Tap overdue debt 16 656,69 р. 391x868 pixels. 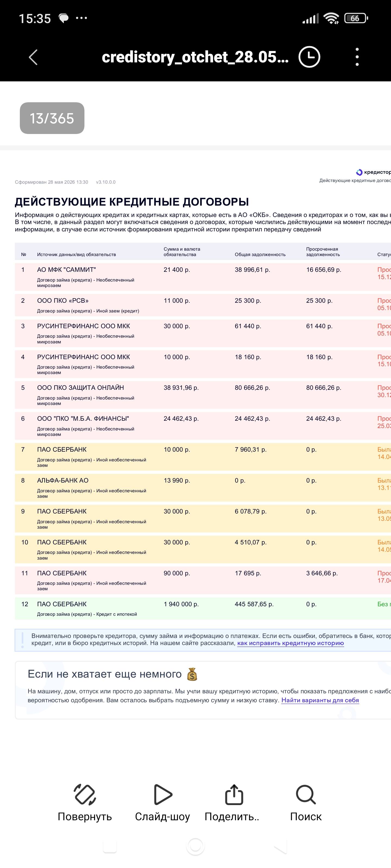pos(324,270)
